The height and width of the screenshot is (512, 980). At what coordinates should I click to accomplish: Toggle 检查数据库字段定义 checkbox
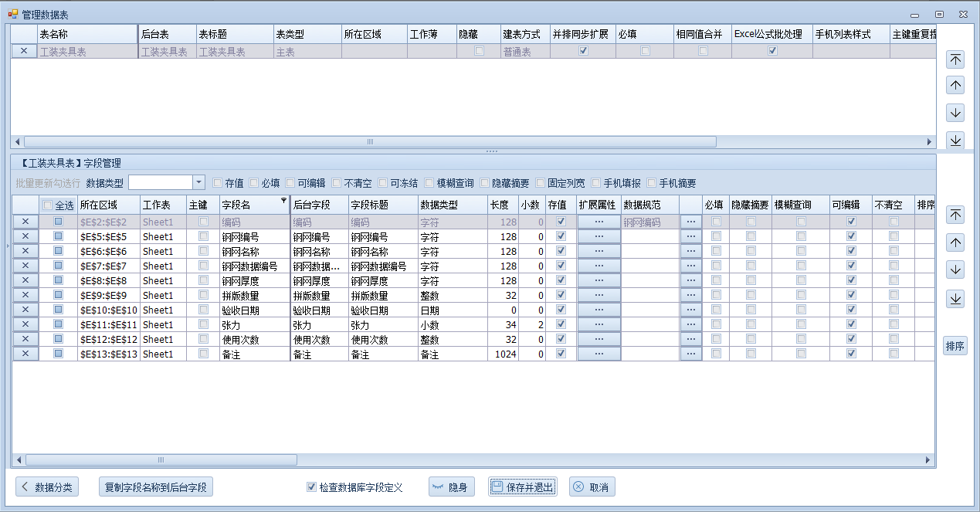point(311,487)
